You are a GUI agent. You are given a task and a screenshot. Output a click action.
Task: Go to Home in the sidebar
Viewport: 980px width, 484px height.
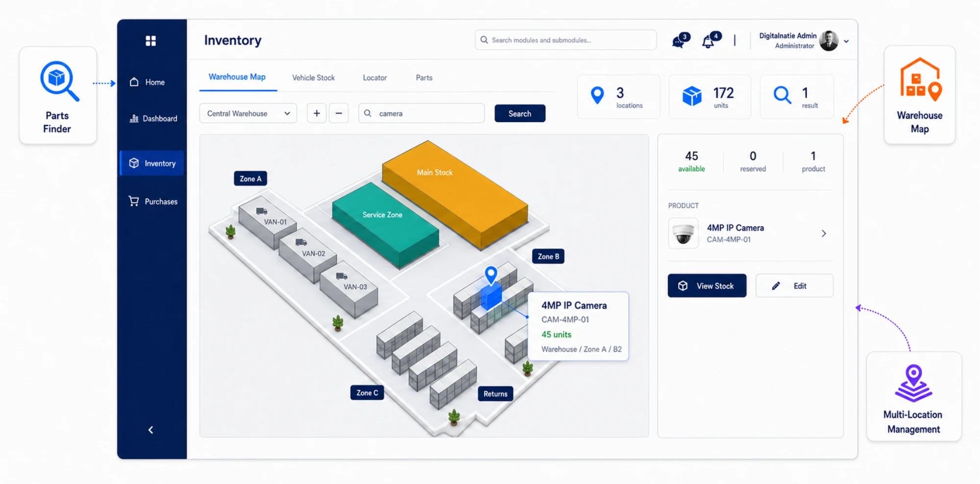coord(147,82)
